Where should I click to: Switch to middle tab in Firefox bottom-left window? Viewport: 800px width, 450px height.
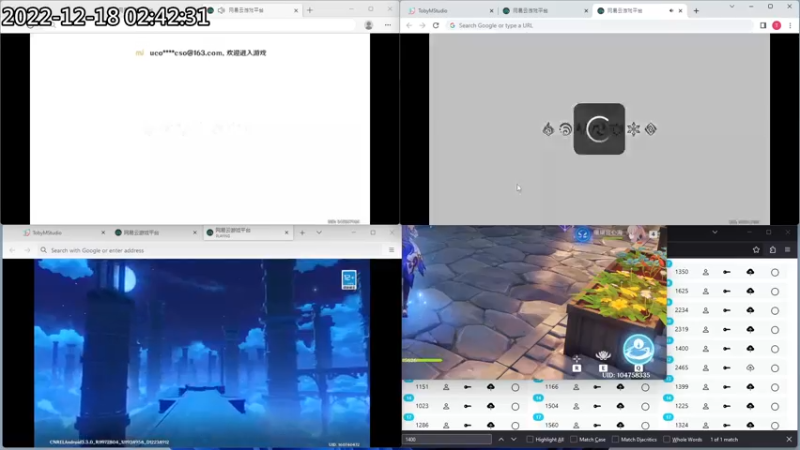(155, 233)
